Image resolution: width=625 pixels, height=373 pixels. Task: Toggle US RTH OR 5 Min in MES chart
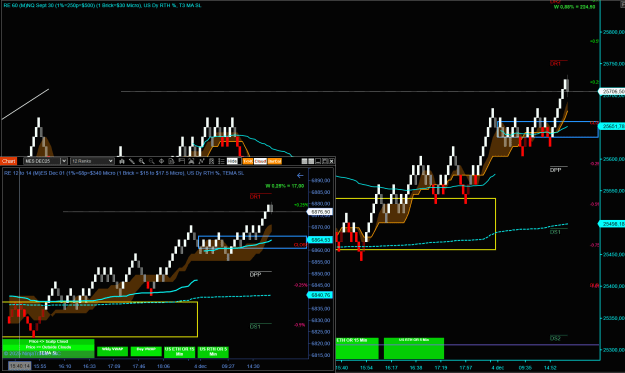point(213,351)
